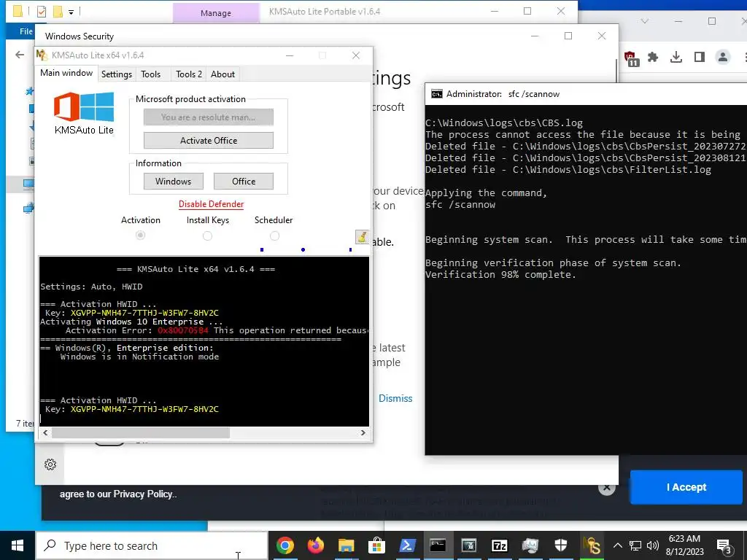Click KMSAuto log horizontal scrollbar thumb
The width and height of the screenshot is (747, 560).
click(141, 433)
